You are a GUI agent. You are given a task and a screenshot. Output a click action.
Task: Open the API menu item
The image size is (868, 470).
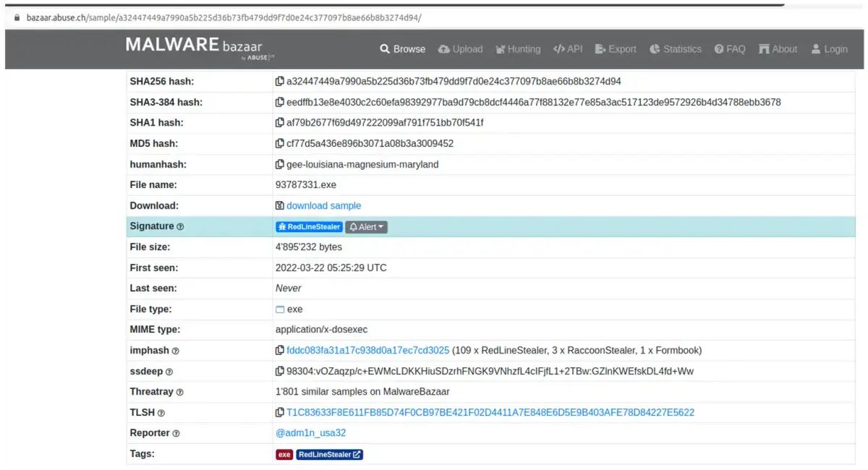(568, 49)
